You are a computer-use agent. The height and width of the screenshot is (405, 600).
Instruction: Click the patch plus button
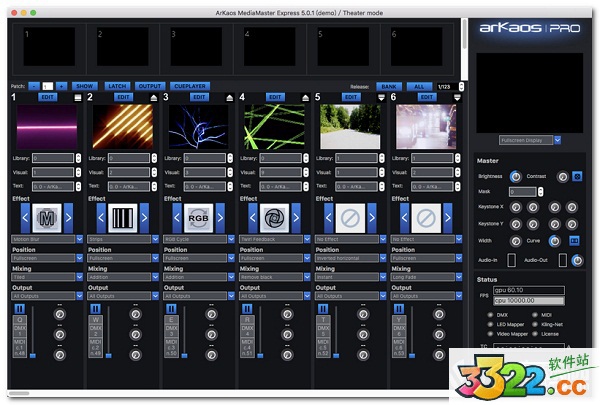point(62,87)
